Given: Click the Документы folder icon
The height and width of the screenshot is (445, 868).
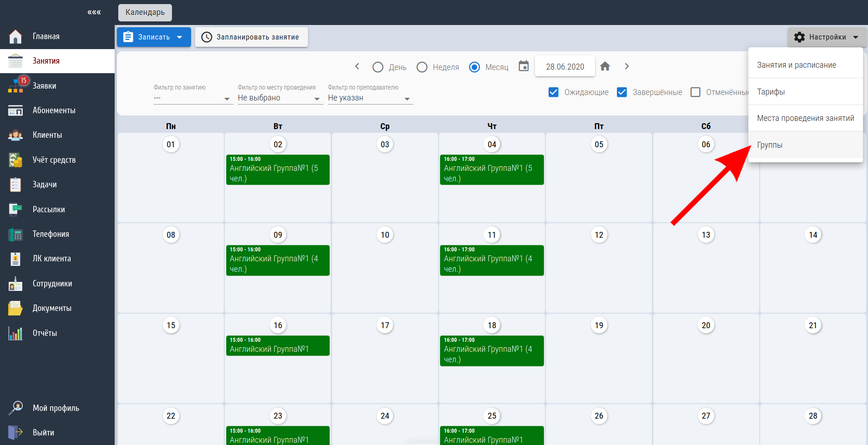Looking at the screenshot, I should pos(15,308).
